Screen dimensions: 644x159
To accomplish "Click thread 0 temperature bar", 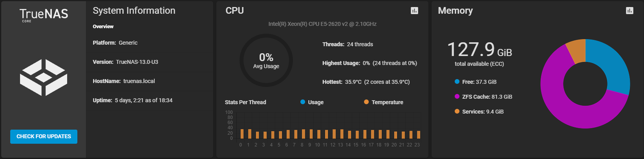I will pos(242,134).
